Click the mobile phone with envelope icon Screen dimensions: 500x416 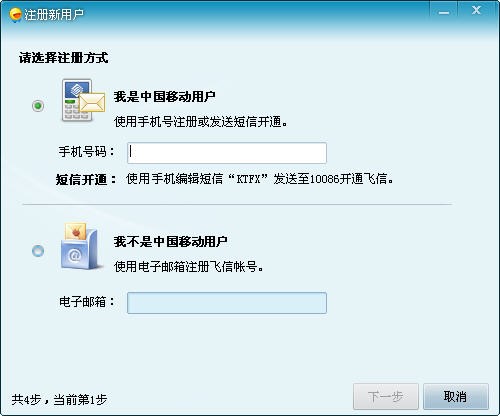coord(83,100)
